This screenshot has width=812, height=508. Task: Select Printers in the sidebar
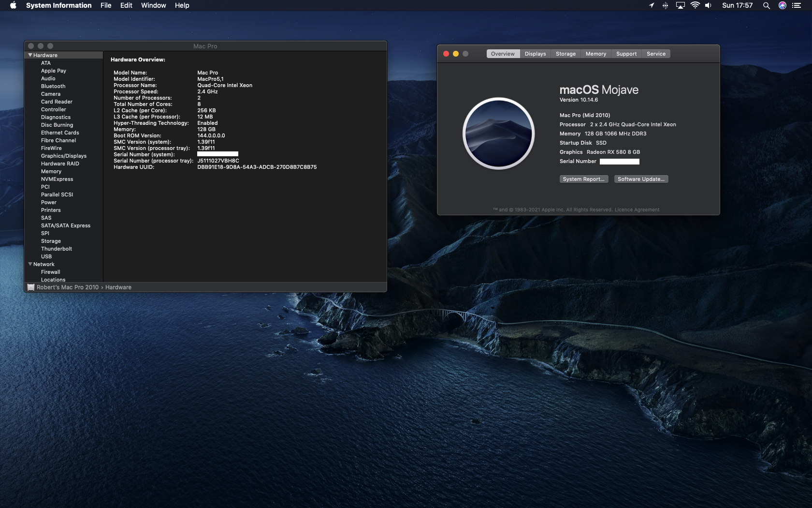click(x=51, y=210)
